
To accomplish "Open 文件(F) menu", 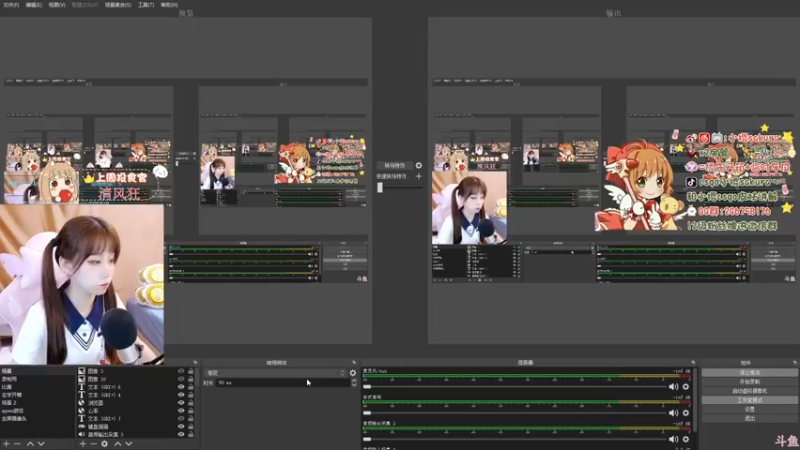I will pos(11,5).
